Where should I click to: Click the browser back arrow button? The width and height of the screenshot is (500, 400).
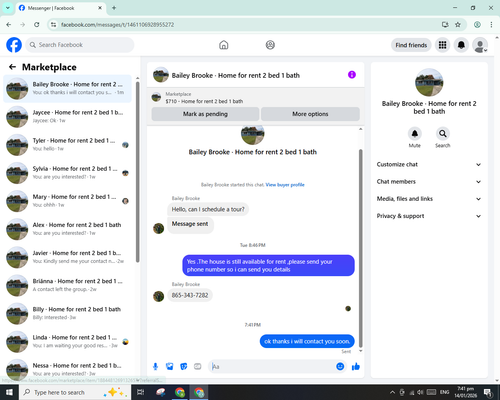(9, 24)
